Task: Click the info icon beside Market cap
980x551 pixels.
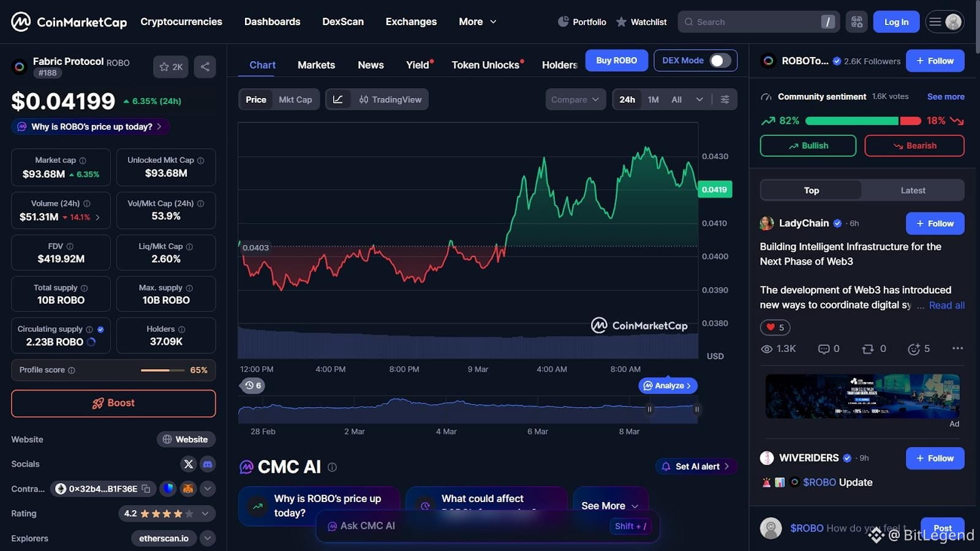Action: pyautogui.click(x=83, y=160)
